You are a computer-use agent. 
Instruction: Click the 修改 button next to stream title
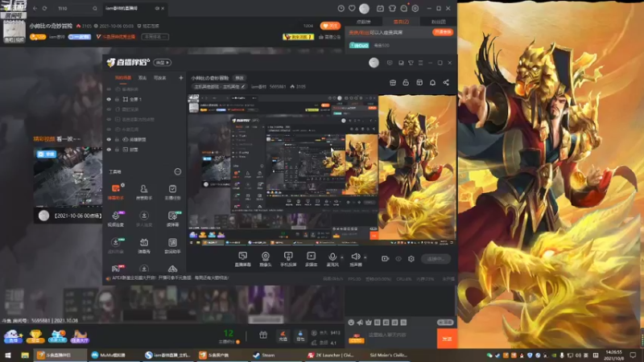[239, 78]
